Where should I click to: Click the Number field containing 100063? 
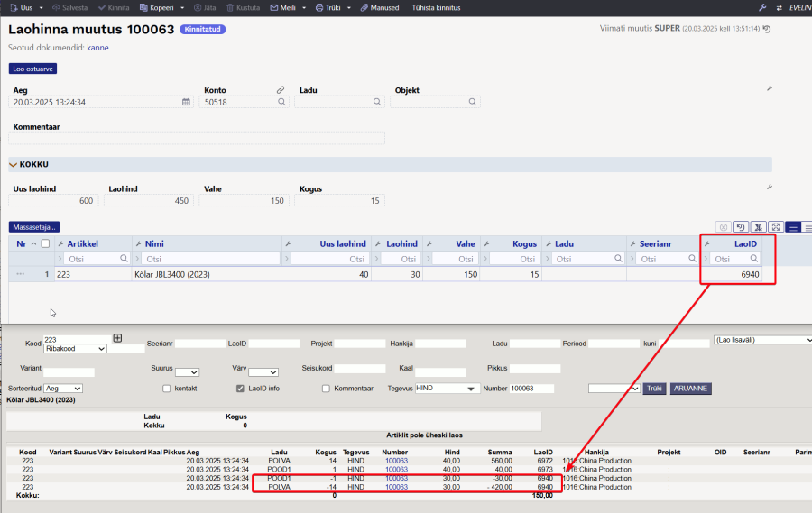coord(531,389)
